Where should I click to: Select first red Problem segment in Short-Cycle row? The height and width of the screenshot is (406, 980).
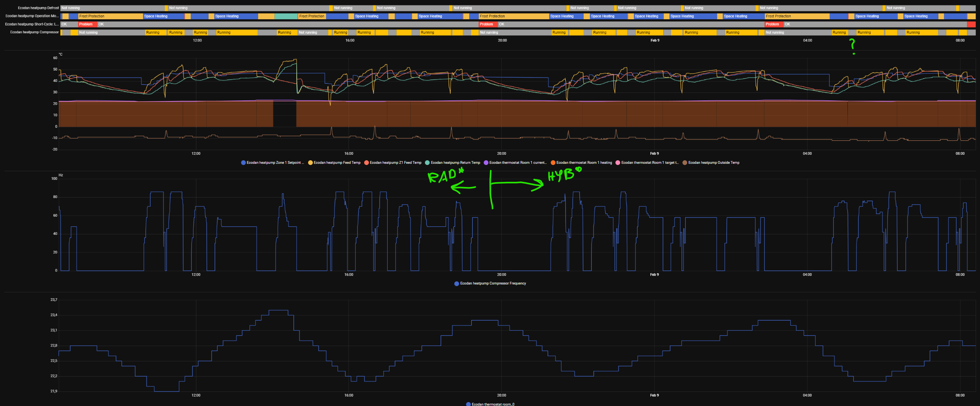tap(87, 24)
